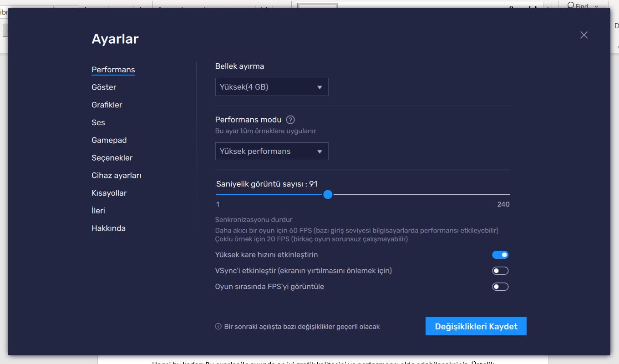Click the slider maximum label 240

click(x=503, y=204)
